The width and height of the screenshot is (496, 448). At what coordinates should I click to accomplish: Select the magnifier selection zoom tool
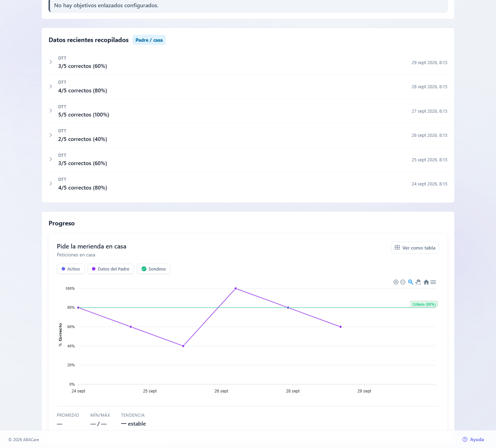pos(411,282)
